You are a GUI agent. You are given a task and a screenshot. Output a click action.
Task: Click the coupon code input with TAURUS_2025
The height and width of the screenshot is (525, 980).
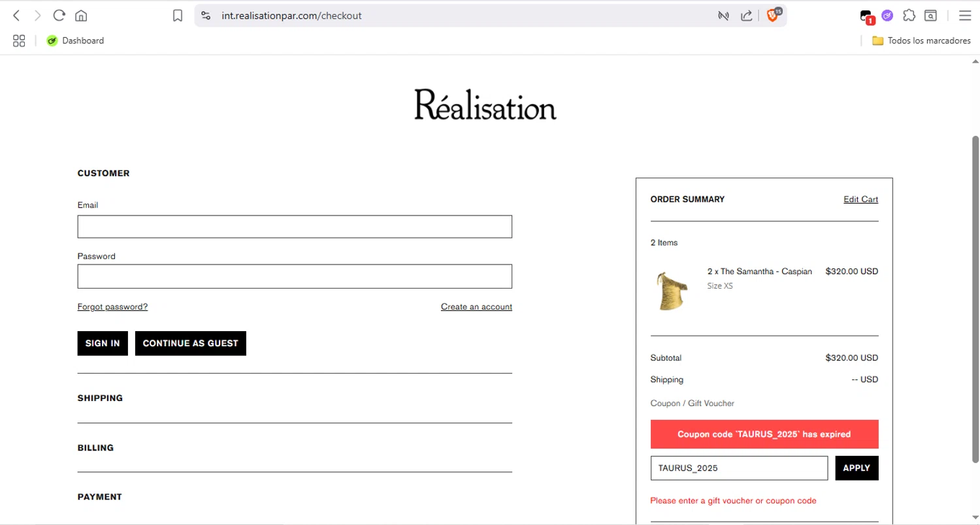740,468
